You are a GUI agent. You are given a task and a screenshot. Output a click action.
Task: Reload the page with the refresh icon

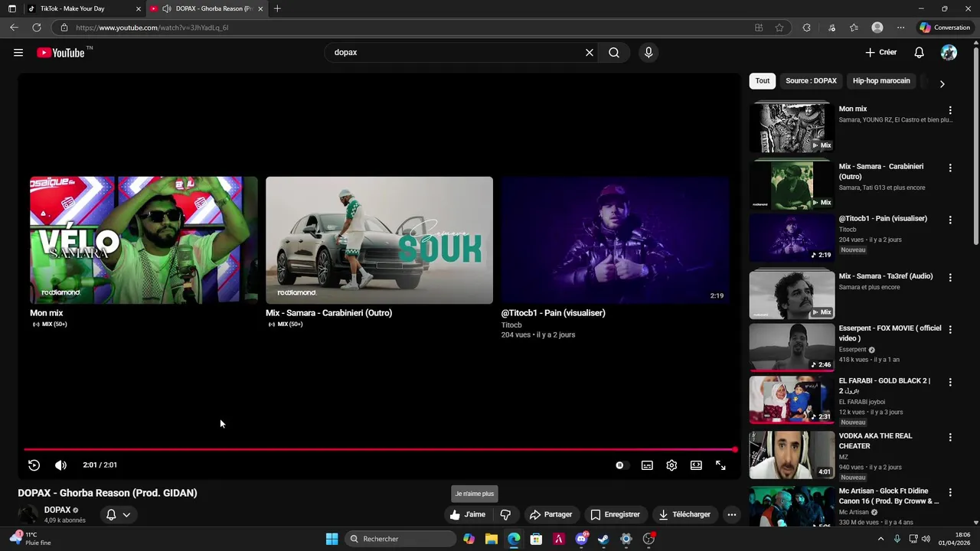[x=36, y=28]
